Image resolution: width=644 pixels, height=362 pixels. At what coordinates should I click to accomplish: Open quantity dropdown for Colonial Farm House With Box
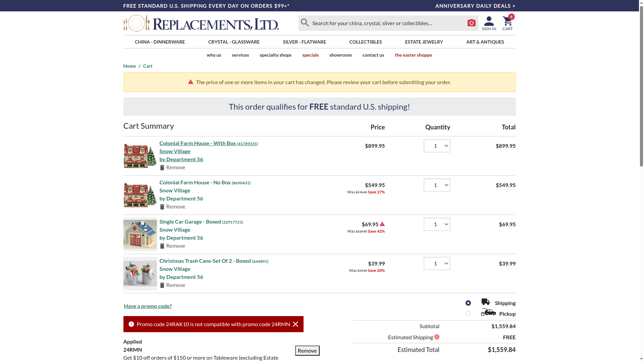coord(437,146)
